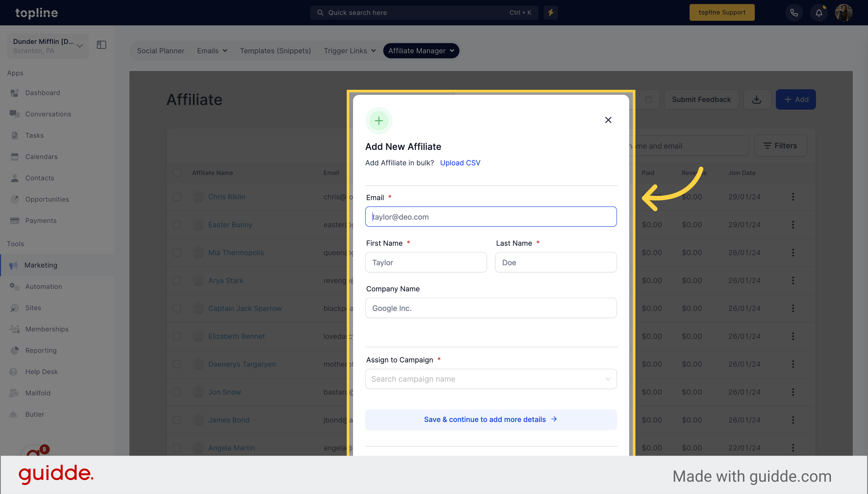868x494 pixels.
Task: Click the topline logo
Action: pyautogui.click(x=37, y=13)
